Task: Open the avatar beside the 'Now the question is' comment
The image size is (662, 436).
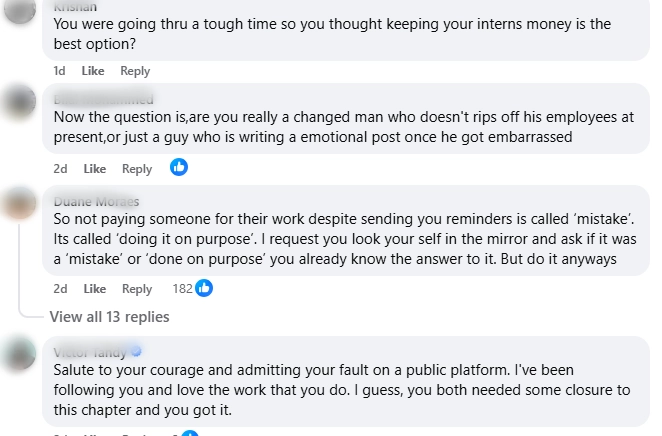Action: (x=20, y=102)
